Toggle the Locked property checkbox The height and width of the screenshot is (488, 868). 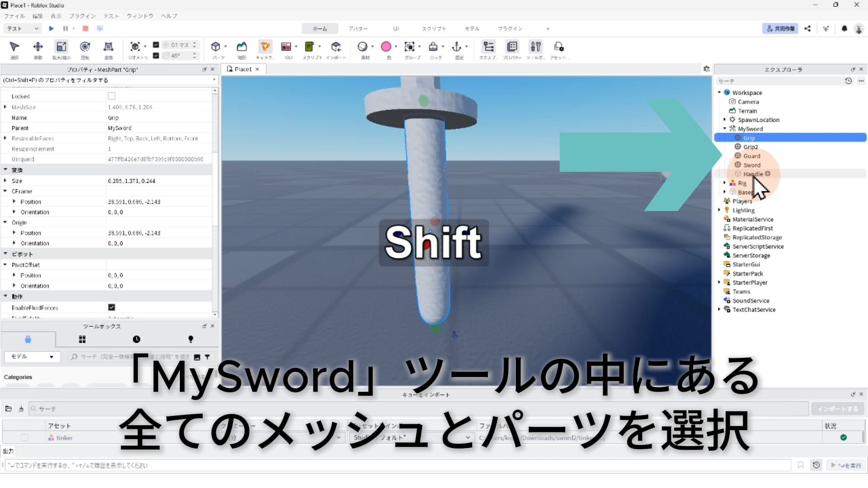pos(112,96)
